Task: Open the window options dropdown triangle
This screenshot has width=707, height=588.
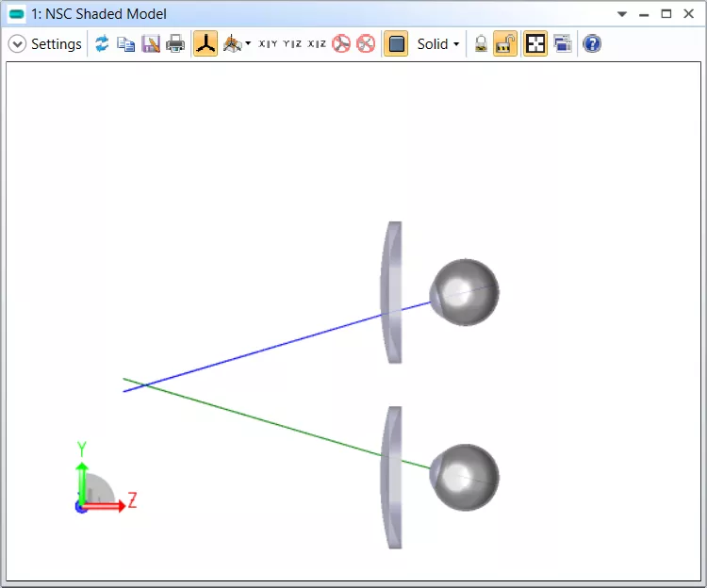Action: tap(622, 15)
